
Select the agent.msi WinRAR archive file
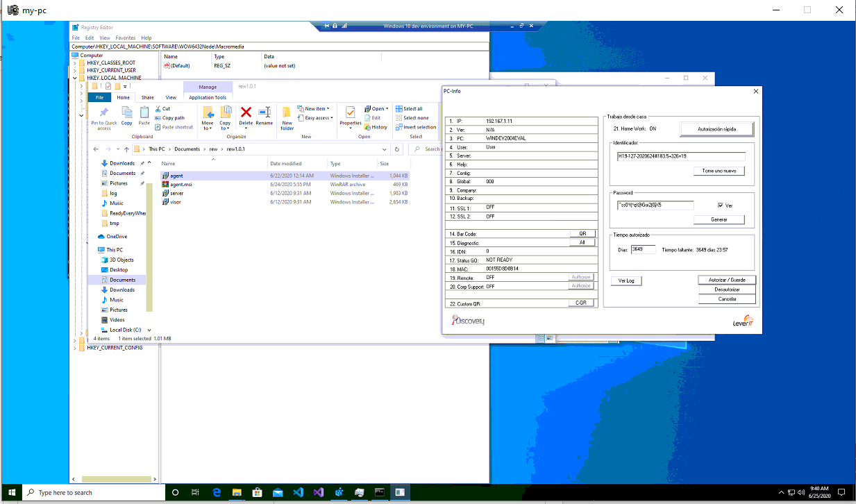tap(181, 185)
